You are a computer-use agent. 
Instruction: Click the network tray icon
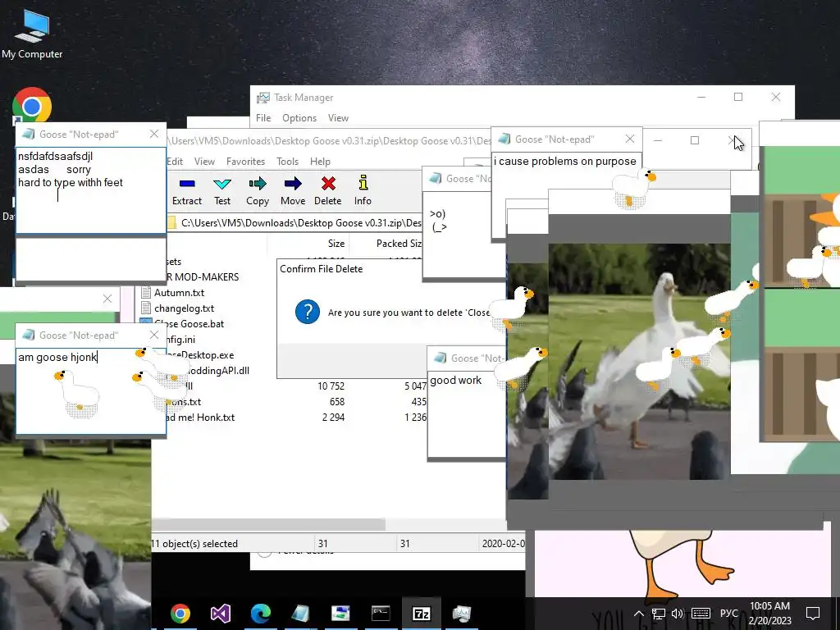(659, 614)
